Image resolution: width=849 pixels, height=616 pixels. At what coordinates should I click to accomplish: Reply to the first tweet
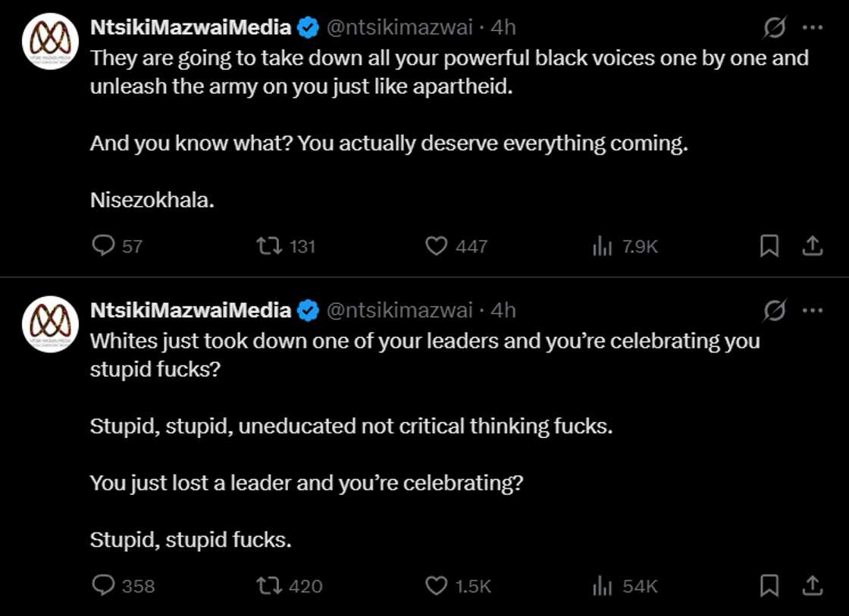tap(104, 245)
